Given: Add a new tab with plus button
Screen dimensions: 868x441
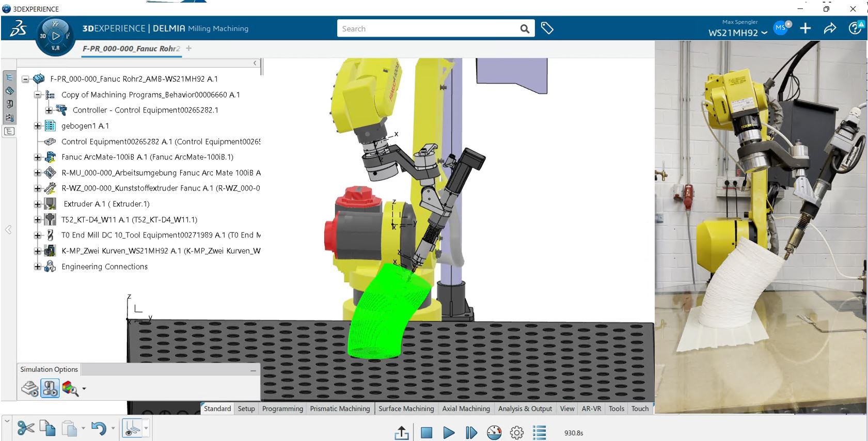Looking at the screenshot, I should [x=188, y=48].
